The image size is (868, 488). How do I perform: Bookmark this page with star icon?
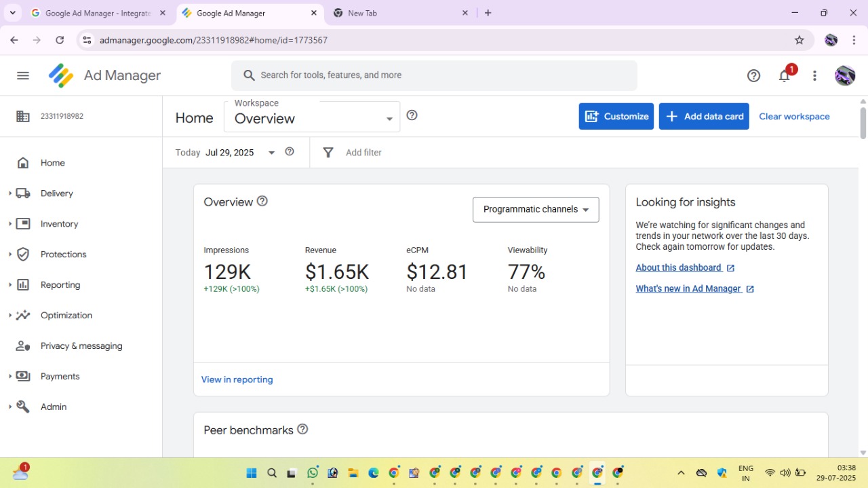(800, 40)
